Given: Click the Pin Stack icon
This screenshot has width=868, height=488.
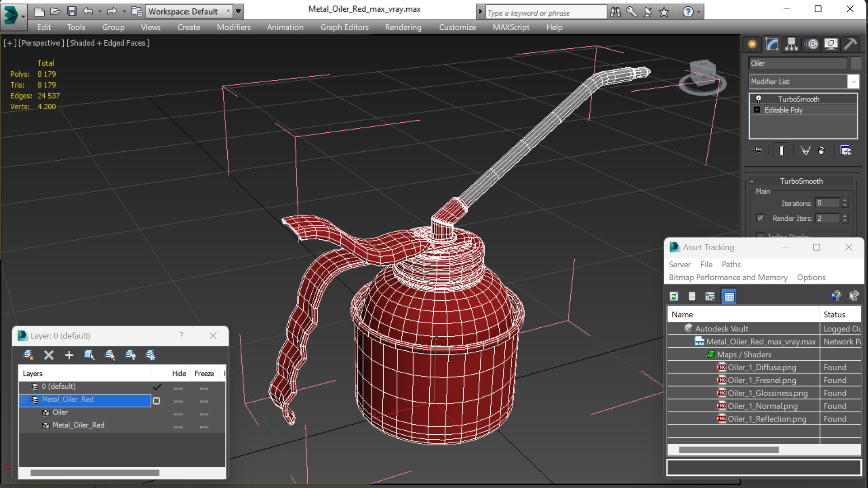Looking at the screenshot, I should click(x=757, y=150).
